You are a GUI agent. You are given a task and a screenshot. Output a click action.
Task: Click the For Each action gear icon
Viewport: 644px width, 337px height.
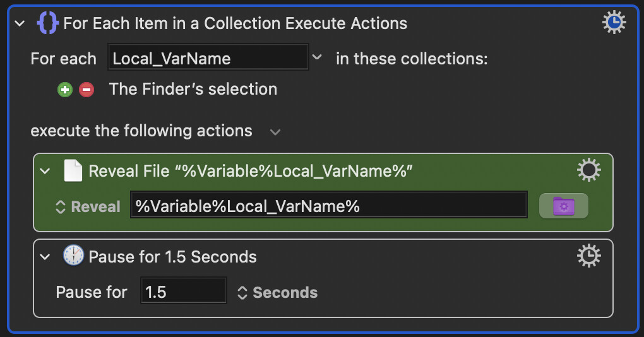(614, 22)
